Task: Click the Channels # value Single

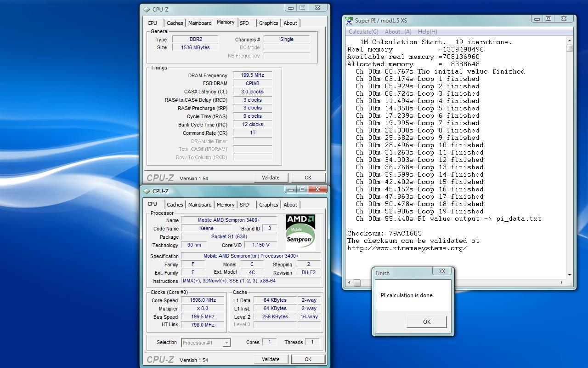Action: pyautogui.click(x=287, y=39)
